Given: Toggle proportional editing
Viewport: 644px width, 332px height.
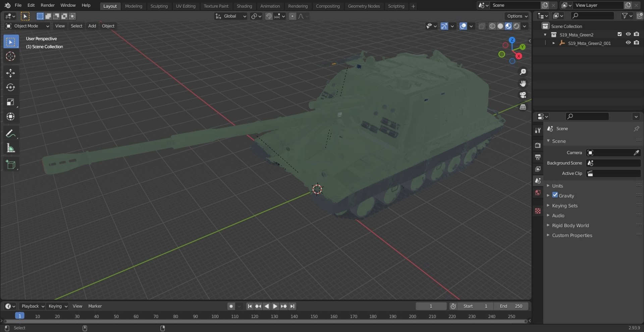Looking at the screenshot, I should click(x=292, y=16).
